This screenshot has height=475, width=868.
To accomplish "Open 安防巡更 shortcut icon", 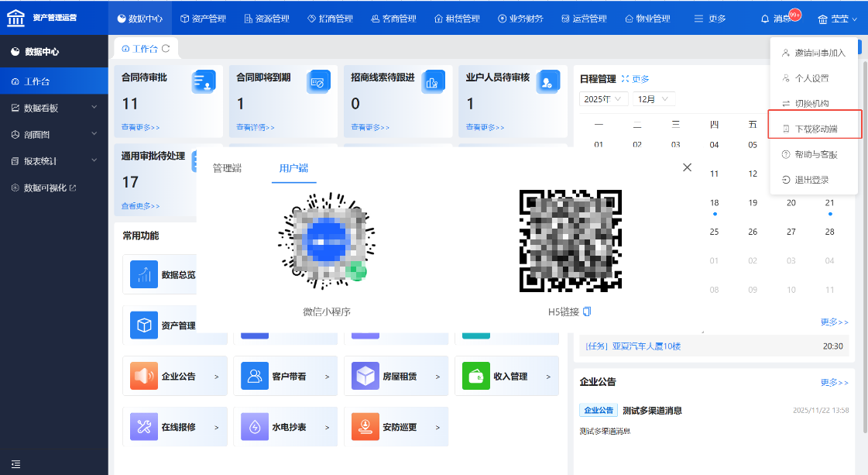I will [x=365, y=427].
